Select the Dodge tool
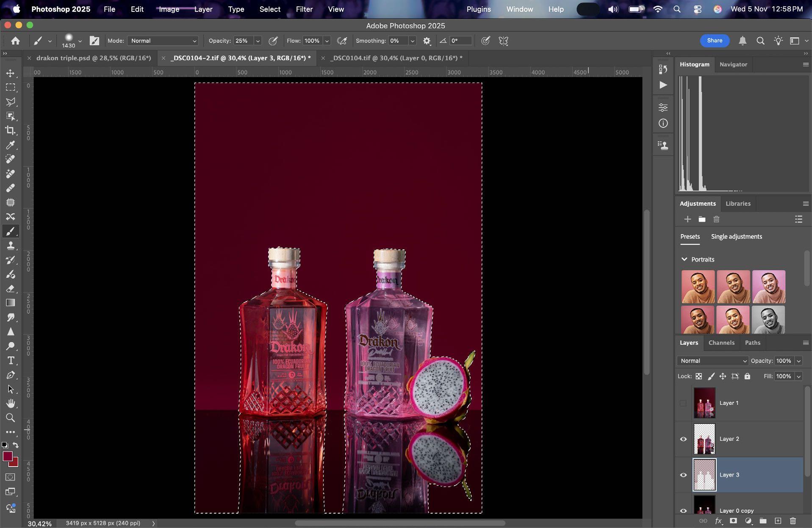The image size is (812, 528). pos(11,346)
